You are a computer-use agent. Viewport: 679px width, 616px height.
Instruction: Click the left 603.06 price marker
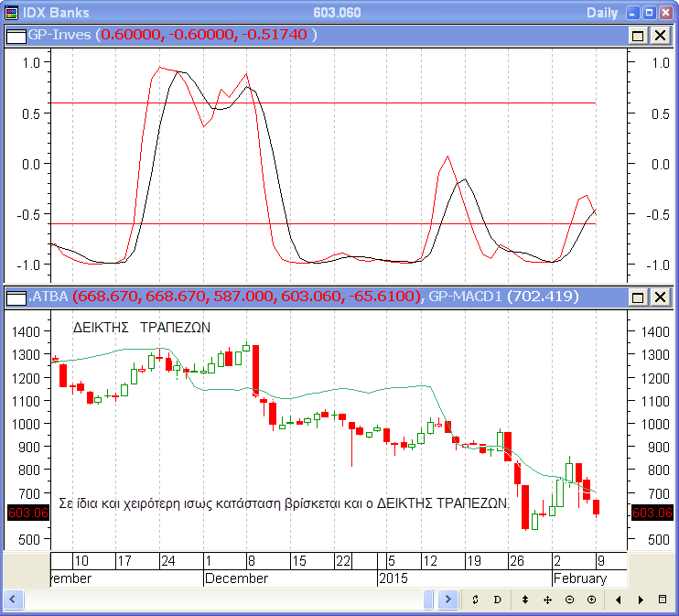(x=28, y=513)
